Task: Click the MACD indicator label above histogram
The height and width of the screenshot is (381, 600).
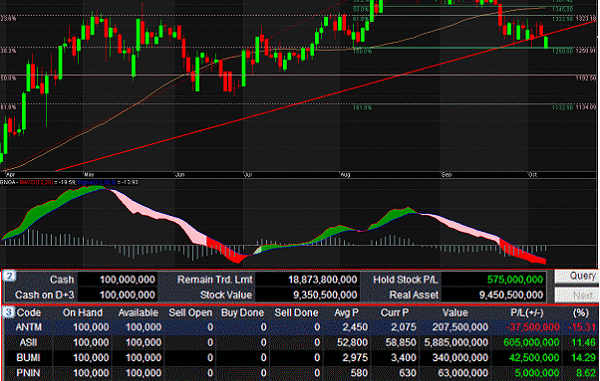Action: [36, 182]
